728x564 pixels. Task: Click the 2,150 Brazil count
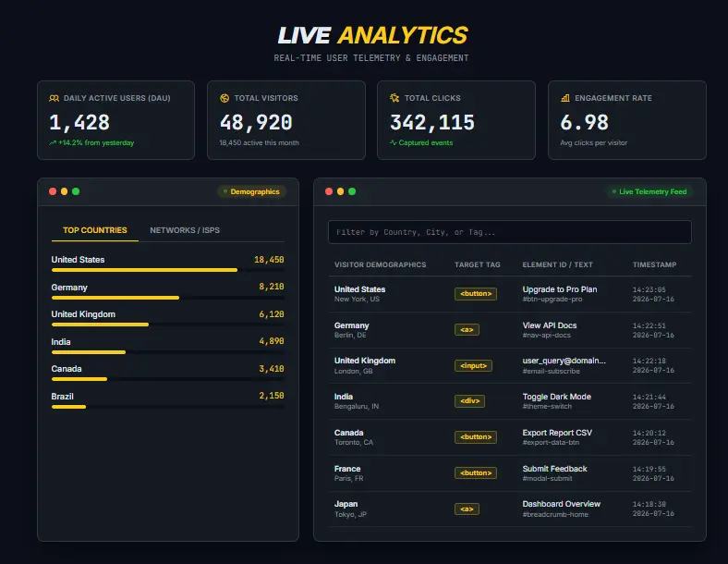[x=271, y=396]
